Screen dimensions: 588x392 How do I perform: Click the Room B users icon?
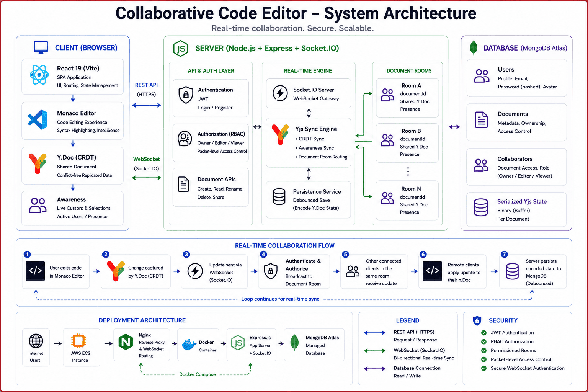coord(387,140)
